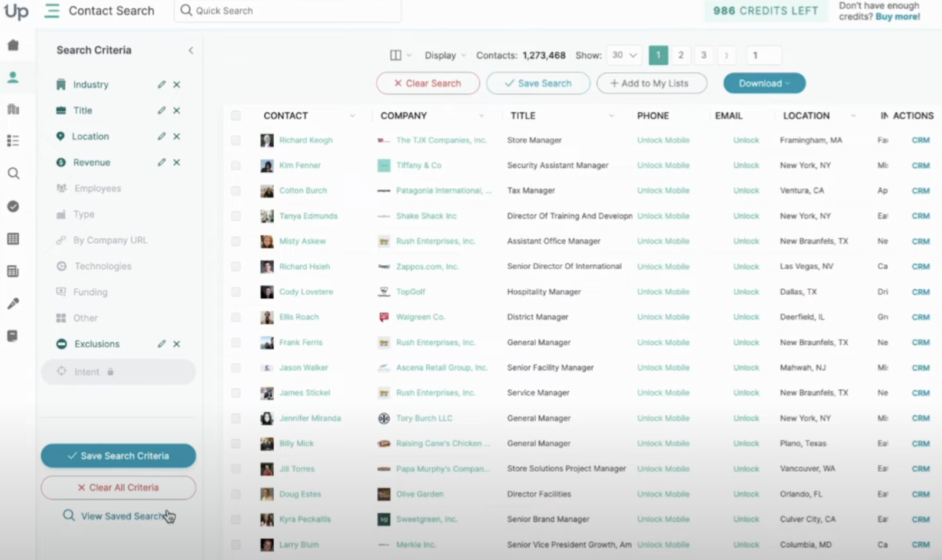Open the Display dropdown
Image resolution: width=942 pixels, height=560 pixels.
tap(445, 55)
